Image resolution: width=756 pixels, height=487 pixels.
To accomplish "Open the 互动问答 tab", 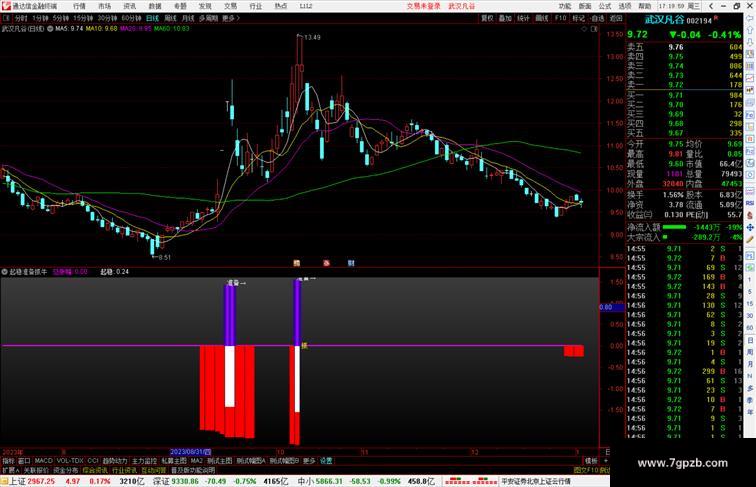I will click(154, 470).
